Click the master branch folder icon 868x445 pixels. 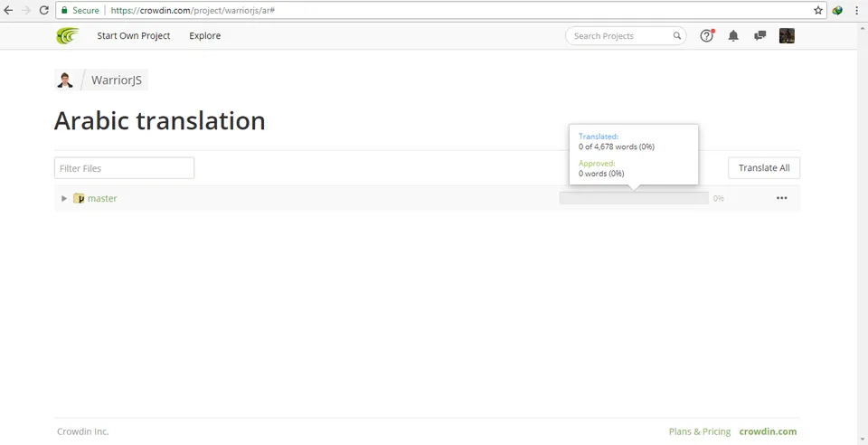tap(79, 198)
